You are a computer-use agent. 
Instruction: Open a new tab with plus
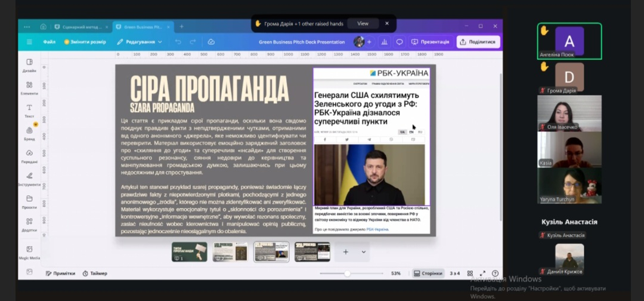click(x=181, y=27)
